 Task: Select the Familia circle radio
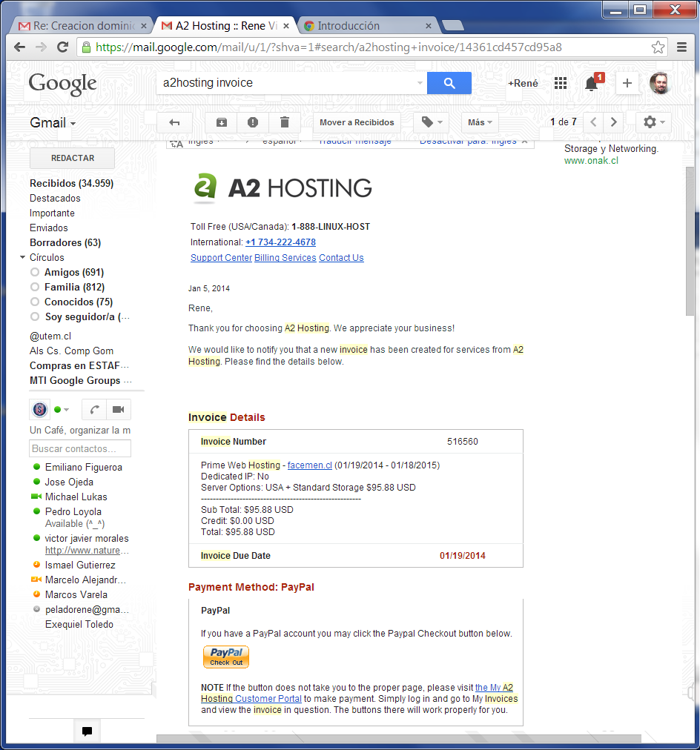pyautogui.click(x=35, y=288)
